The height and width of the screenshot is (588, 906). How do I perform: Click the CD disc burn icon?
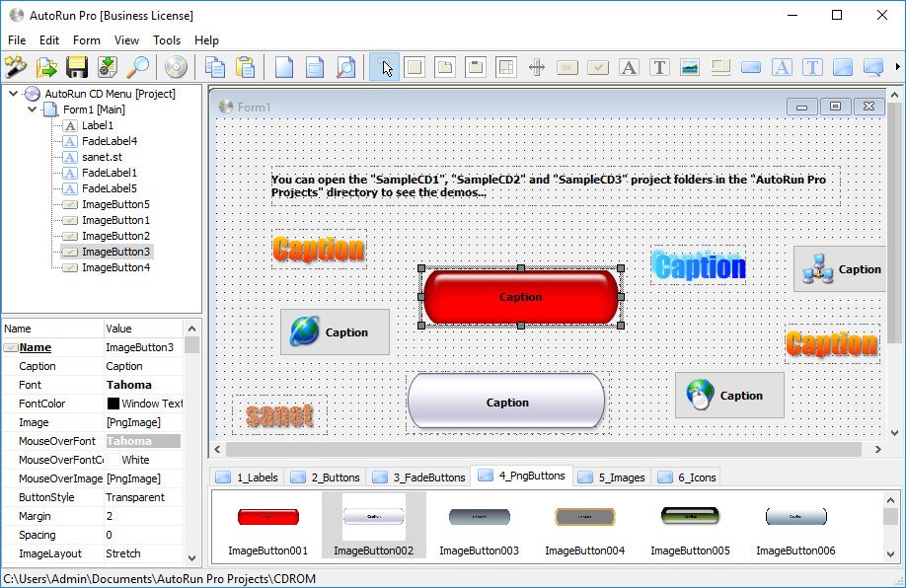click(x=176, y=67)
